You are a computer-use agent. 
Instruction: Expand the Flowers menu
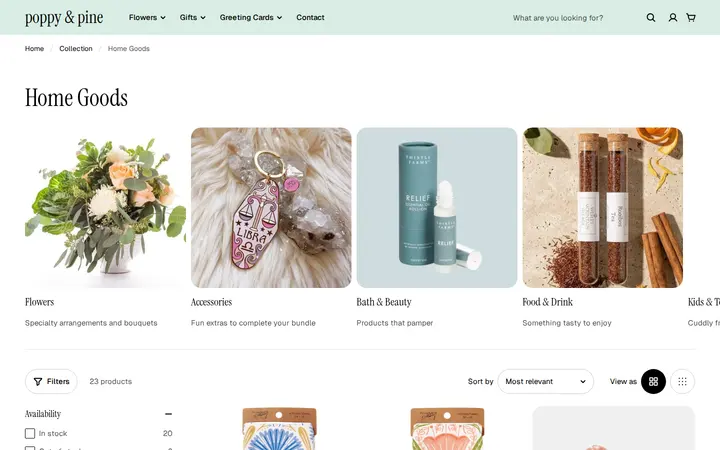[x=147, y=17]
